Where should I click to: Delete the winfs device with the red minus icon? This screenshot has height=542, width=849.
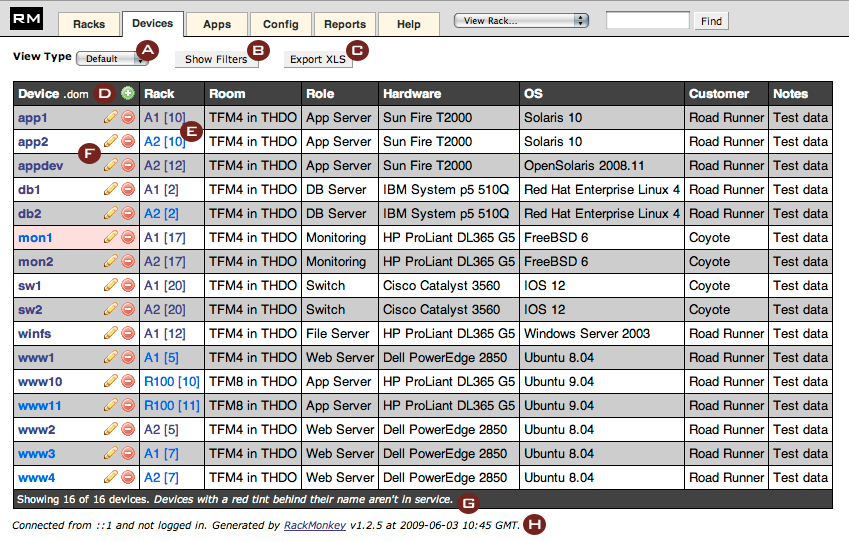[x=128, y=333]
